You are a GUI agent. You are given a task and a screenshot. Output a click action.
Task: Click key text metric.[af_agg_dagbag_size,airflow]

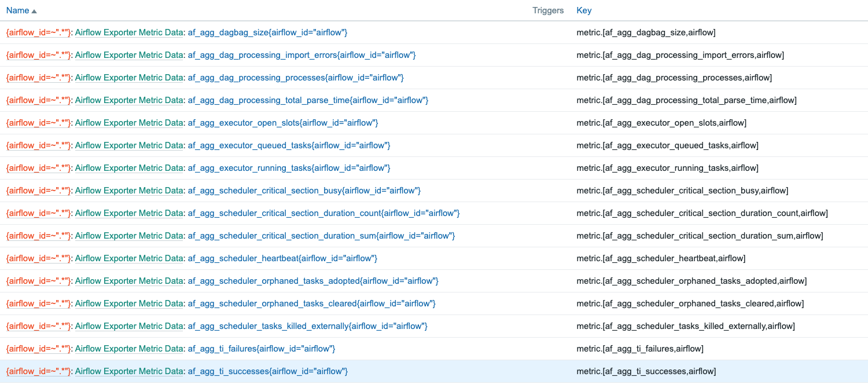(x=646, y=32)
